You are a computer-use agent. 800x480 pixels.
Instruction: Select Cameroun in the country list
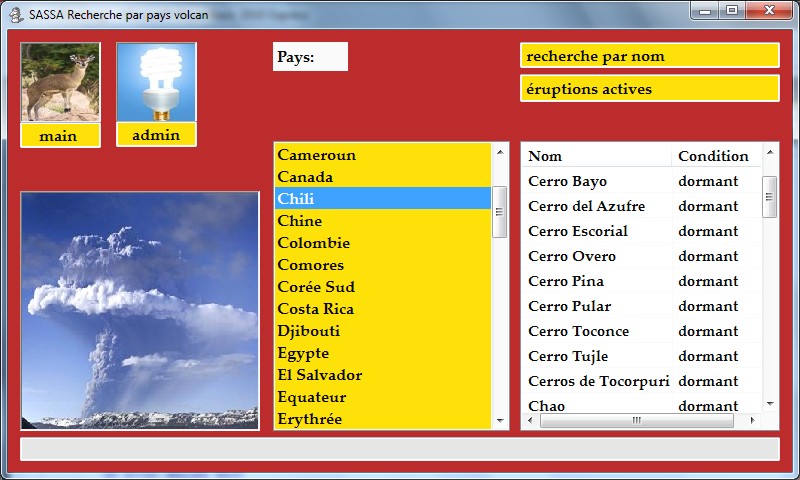pos(382,155)
